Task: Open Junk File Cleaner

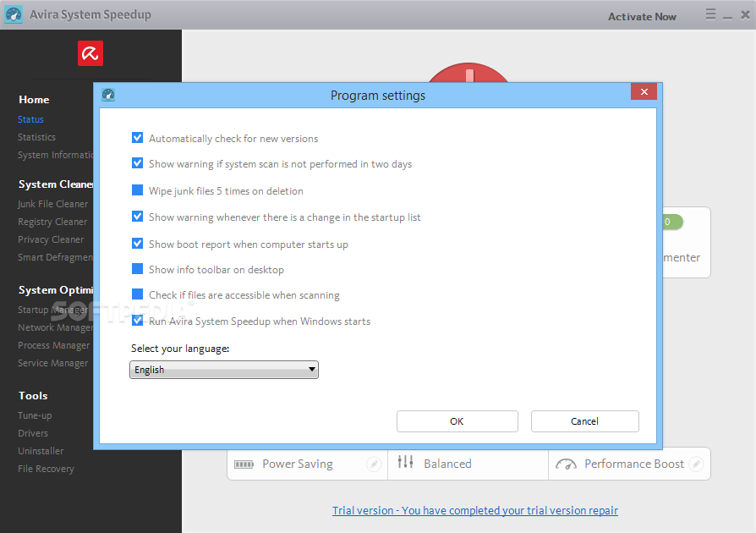Action: click(x=53, y=204)
